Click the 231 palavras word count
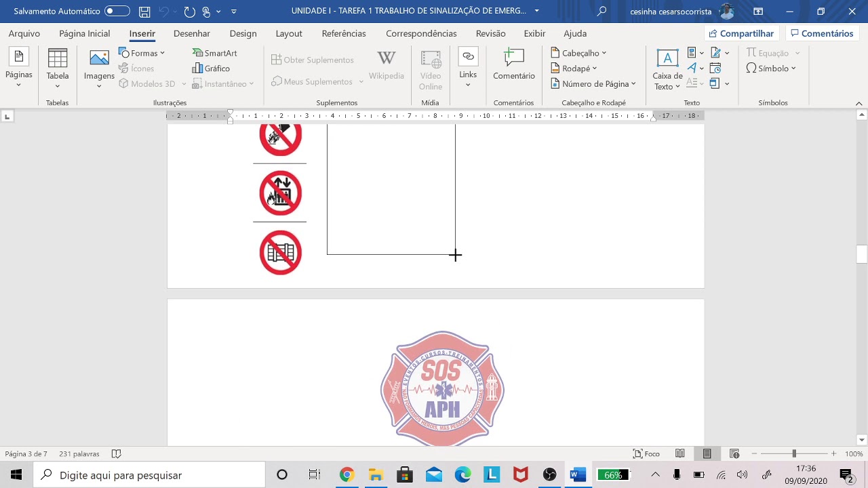The width and height of the screenshot is (868, 488). (x=79, y=454)
